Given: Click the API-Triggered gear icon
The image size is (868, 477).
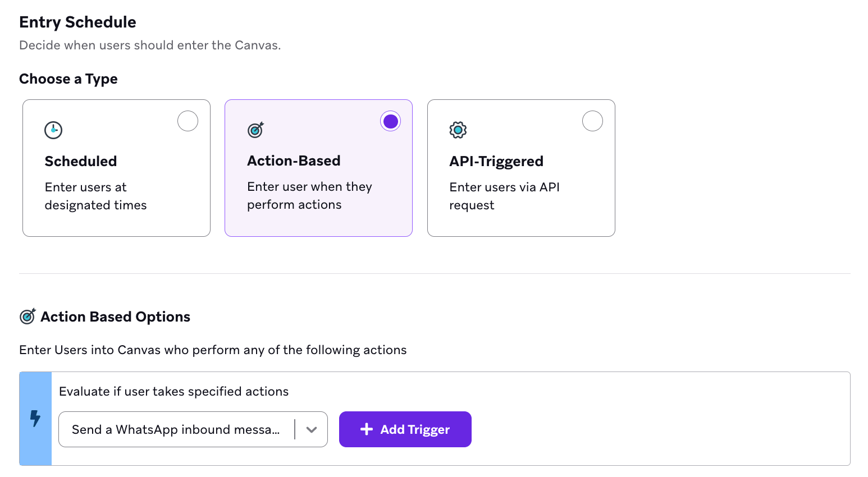Looking at the screenshot, I should click(458, 130).
